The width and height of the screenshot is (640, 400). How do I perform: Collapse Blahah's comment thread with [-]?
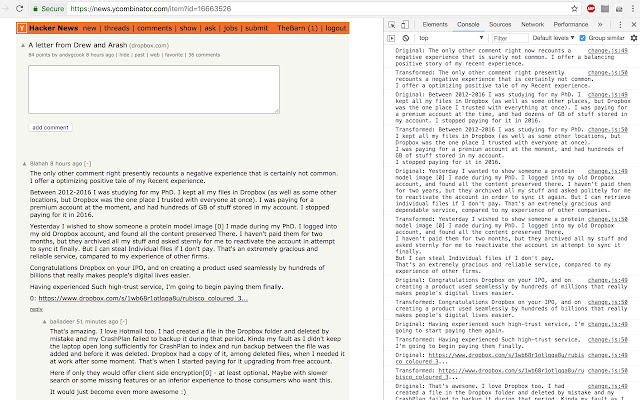tap(87, 164)
